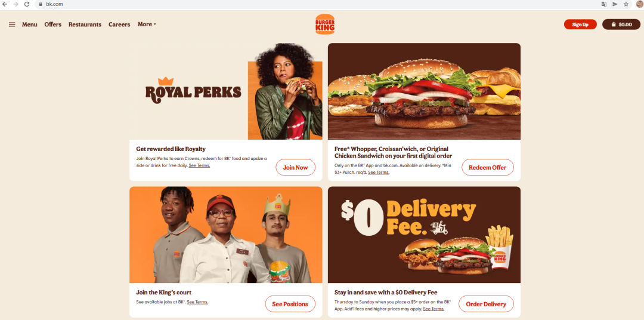Click the Redeem Offer button
The width and height of the screenshot is (644, 320).
point(488,167)
